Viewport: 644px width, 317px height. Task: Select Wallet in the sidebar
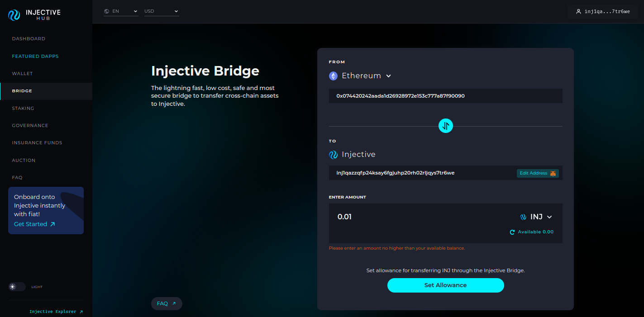(22, 74)
